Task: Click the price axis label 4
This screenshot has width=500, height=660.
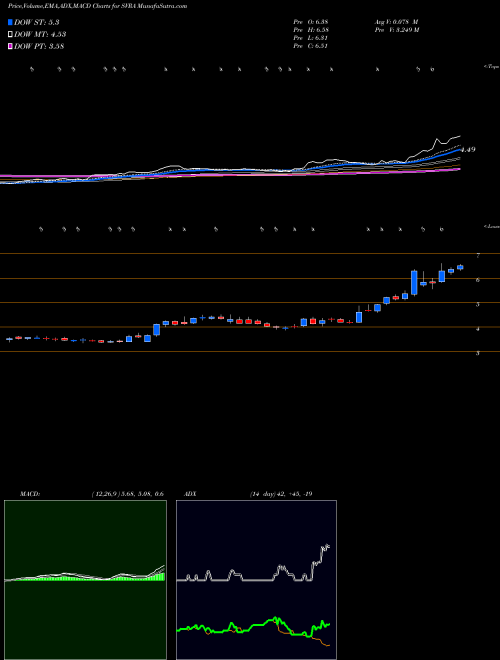Action: 478,329
